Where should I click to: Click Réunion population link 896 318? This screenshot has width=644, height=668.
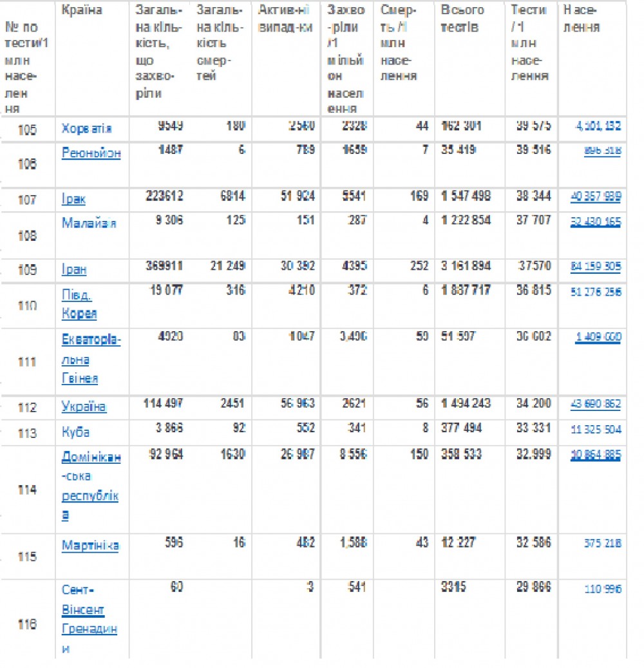pos(602,150)
